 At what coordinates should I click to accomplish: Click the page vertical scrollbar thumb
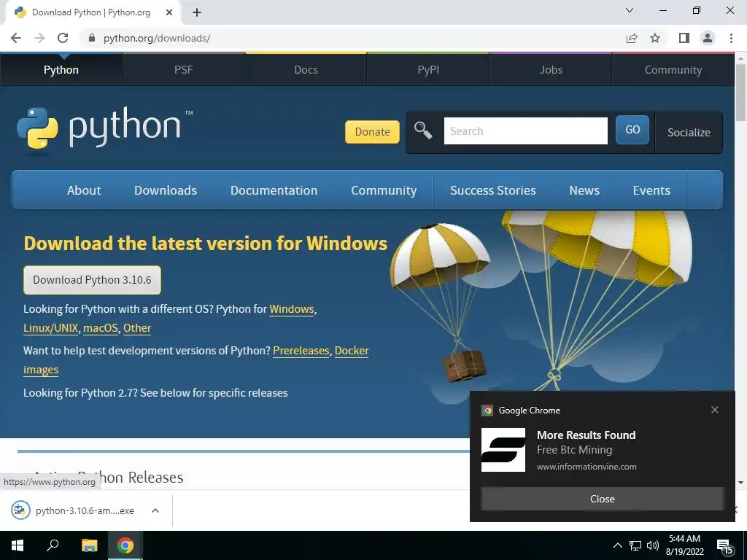[740, 91]
